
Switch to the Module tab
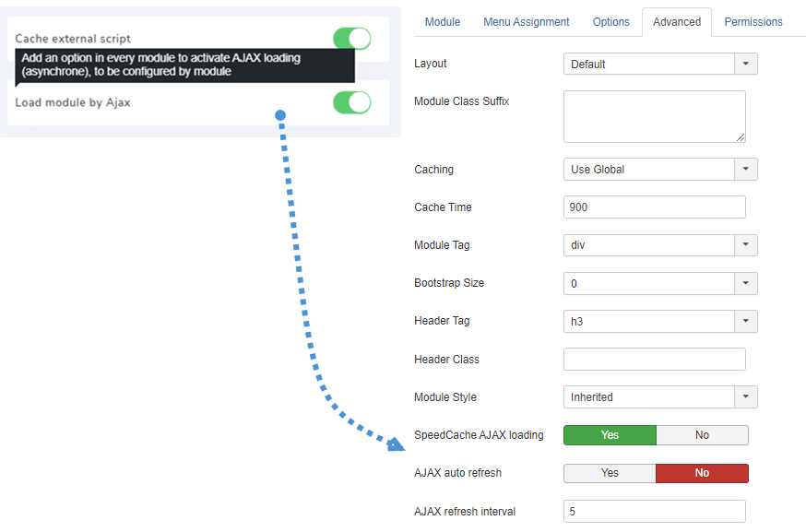click(x=443, y=22)
